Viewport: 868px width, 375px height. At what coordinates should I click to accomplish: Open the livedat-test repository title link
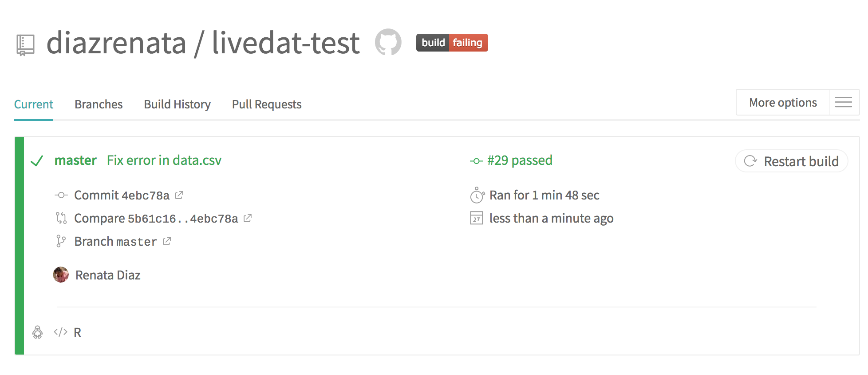tap(286, 43)
